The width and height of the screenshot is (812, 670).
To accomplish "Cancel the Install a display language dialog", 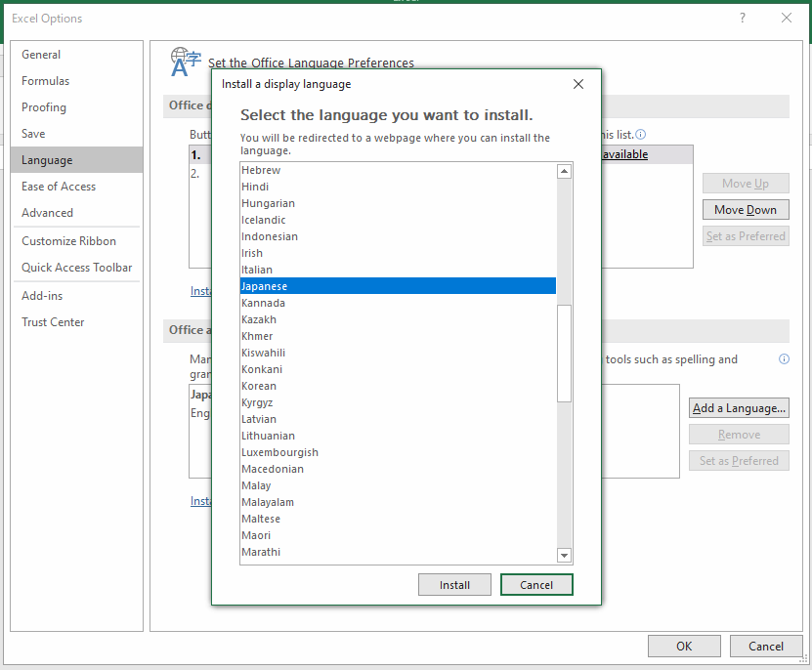I will pyautogui.click(x=536, y=585).
